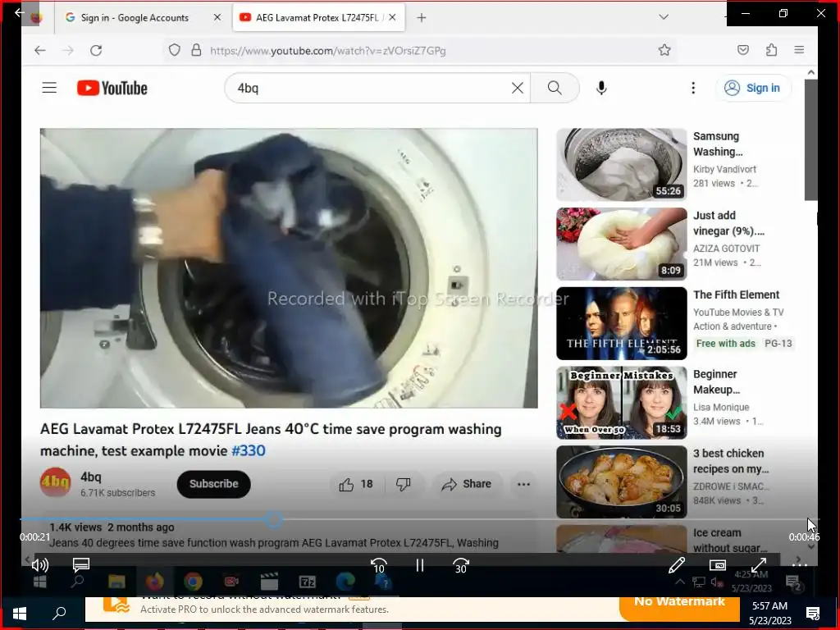Click the player seek bar handle

[274, 518]
